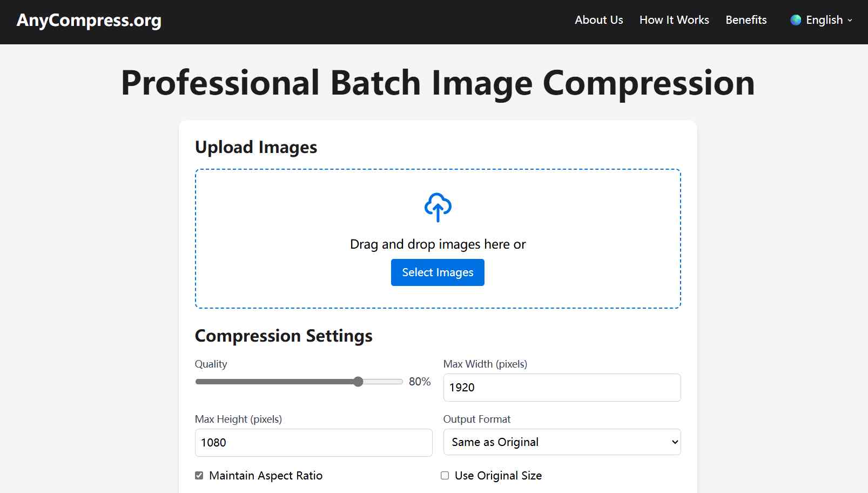The width and height of the screenshot is (868, 493).
Task: Click the small chevron beside English
Action: (850, 21)
